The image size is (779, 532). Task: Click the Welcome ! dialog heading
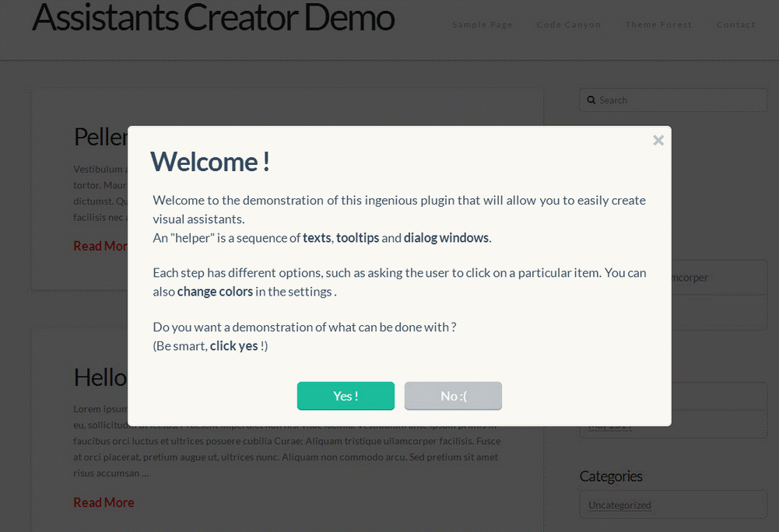pyautogui.click(x=210, y=162)
